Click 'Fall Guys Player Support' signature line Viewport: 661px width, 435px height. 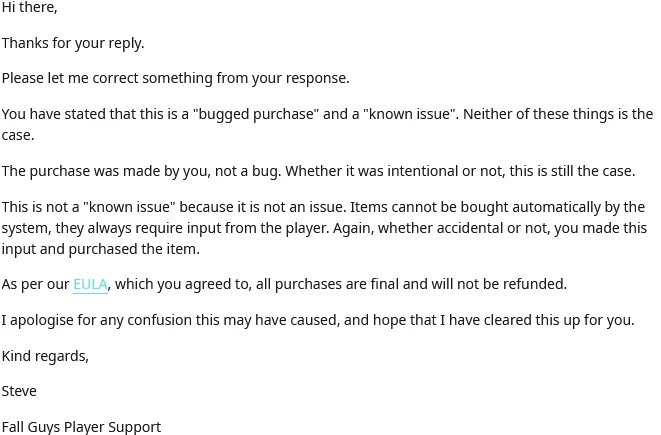[x=81, y=427]
